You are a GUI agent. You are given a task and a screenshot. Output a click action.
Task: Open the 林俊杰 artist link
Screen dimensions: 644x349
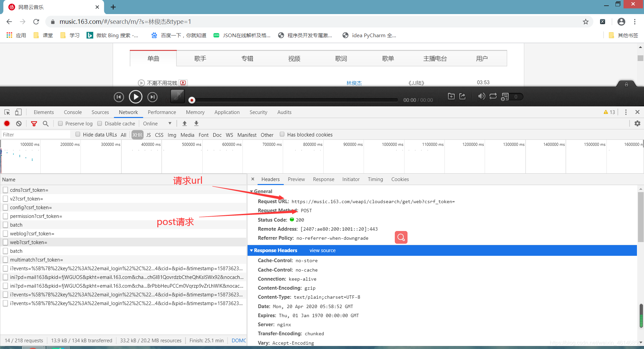point(354,83)
